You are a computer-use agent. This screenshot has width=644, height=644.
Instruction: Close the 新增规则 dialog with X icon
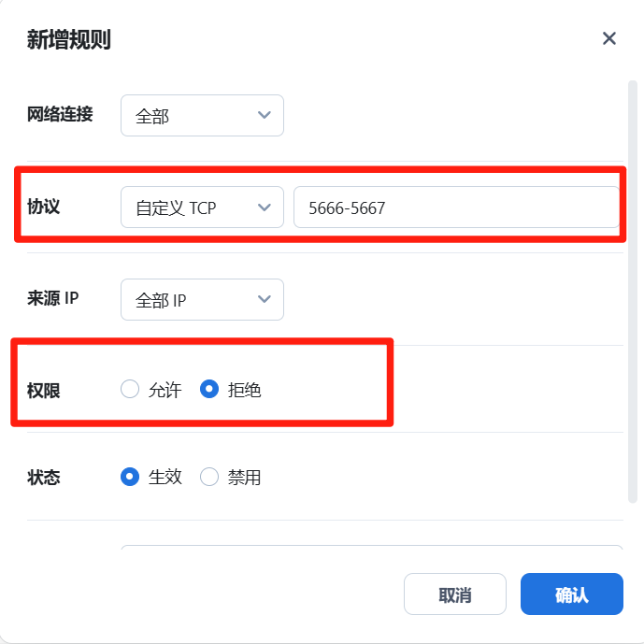[x=608, y=38]
